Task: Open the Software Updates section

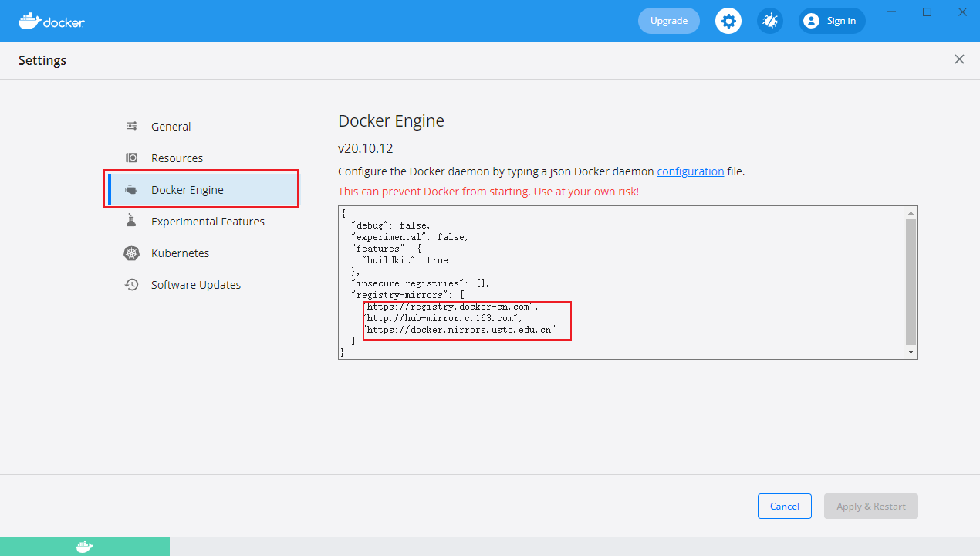Action: coord(196,284)
